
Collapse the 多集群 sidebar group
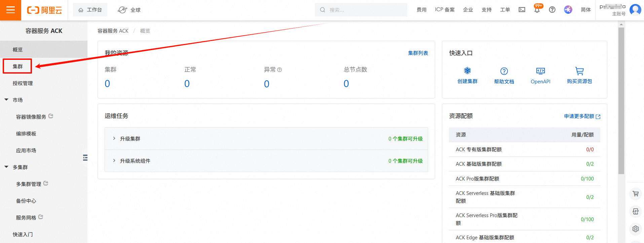[x=6, y=167]
